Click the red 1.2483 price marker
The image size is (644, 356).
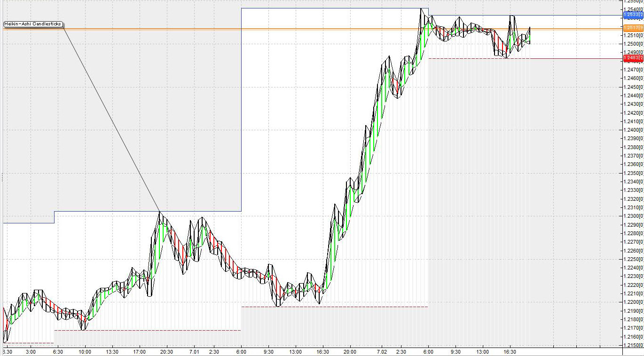[x=633, y=58]
